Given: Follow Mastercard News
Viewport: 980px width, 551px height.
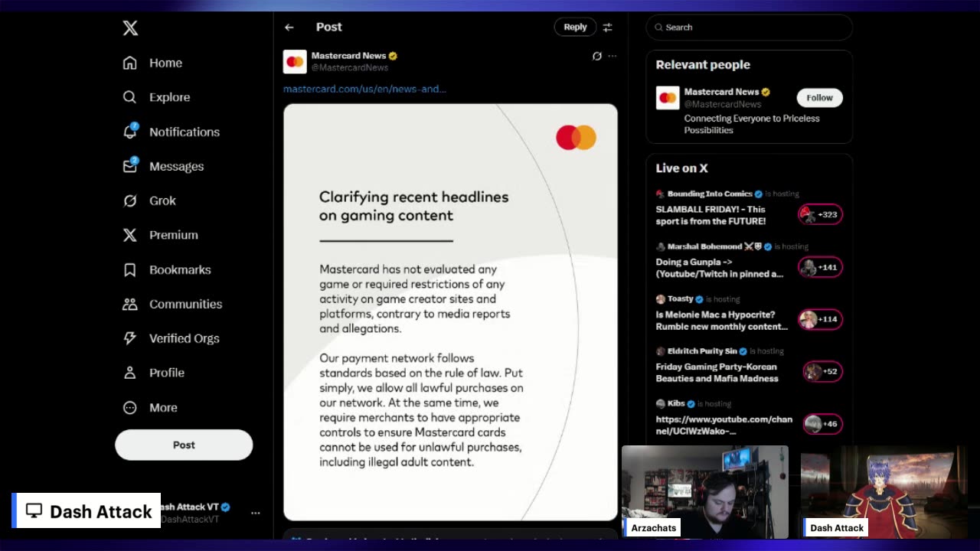Looking at the screenshot, I should (x=819, y=98).
